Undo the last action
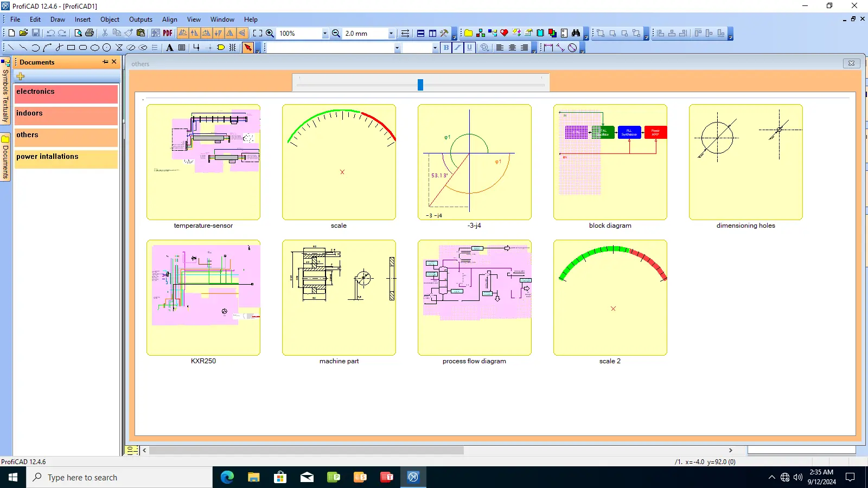 [50, 33]
